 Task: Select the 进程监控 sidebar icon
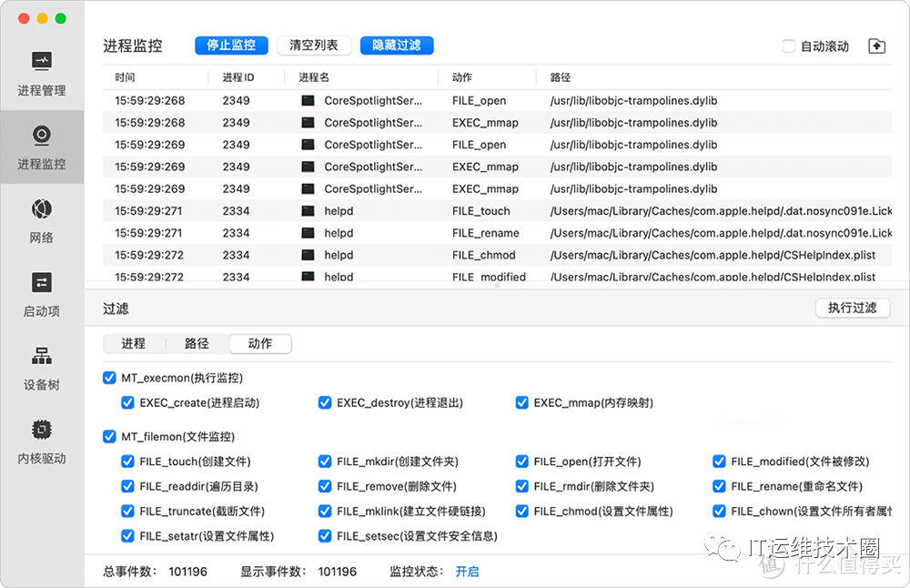42,136
